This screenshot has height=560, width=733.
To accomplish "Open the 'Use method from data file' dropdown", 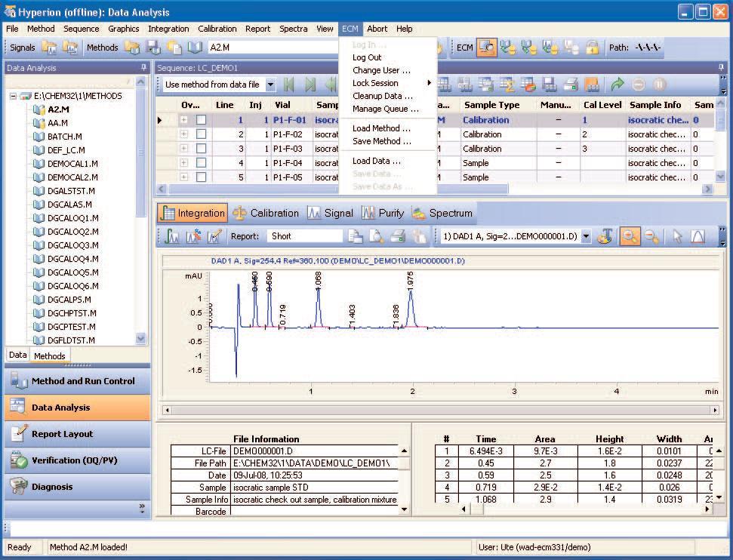I will pyautogui.click(x=269, y=85).
